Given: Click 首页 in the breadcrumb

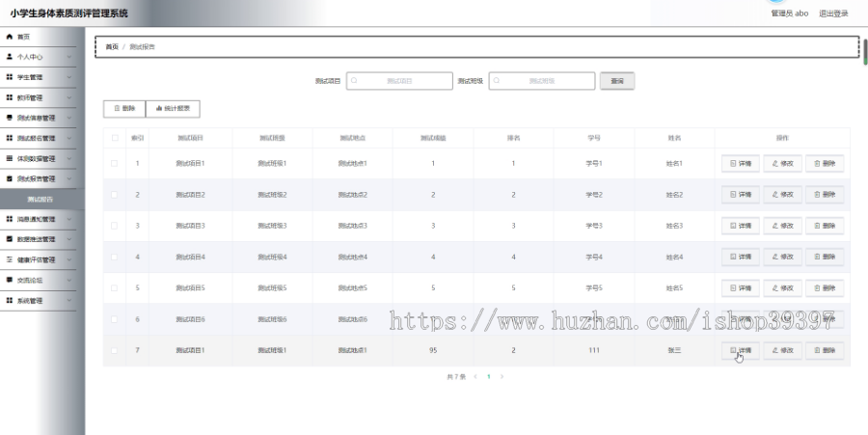Looking at the screenshot, I should point(112,47).
